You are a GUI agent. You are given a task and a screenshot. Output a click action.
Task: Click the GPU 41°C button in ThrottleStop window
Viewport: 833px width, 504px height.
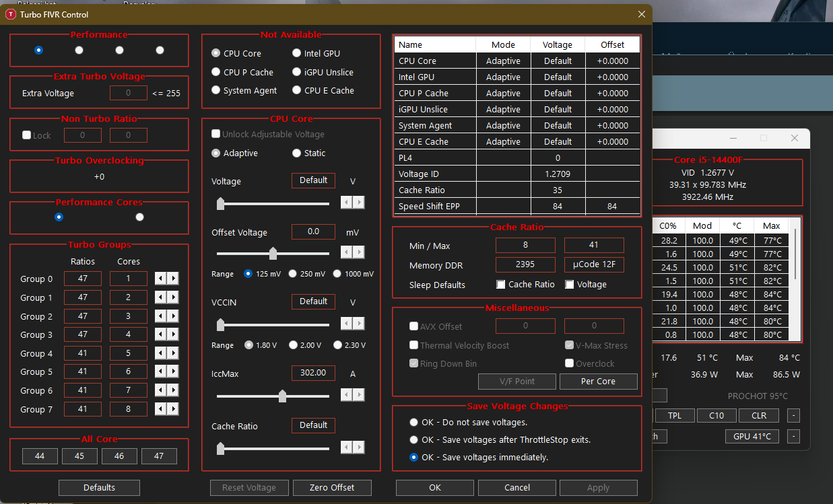752,437
